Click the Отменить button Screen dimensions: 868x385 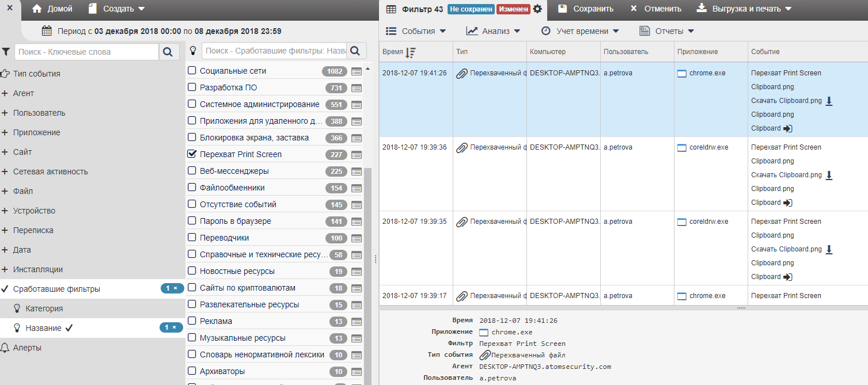[x=656, y=9]
